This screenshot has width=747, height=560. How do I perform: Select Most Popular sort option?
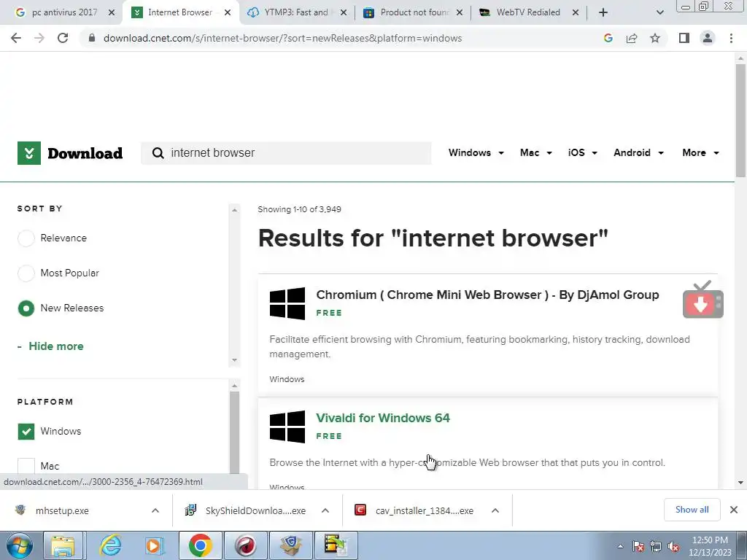[x=26, y=273]
